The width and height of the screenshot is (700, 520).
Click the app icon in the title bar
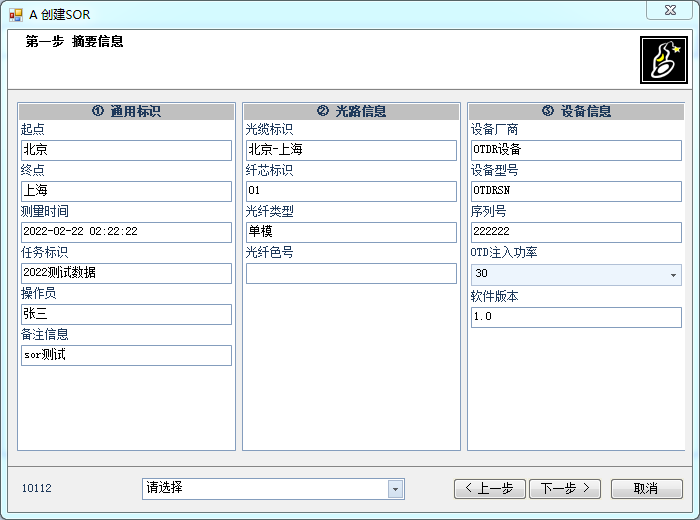click(x=16, y=13)
